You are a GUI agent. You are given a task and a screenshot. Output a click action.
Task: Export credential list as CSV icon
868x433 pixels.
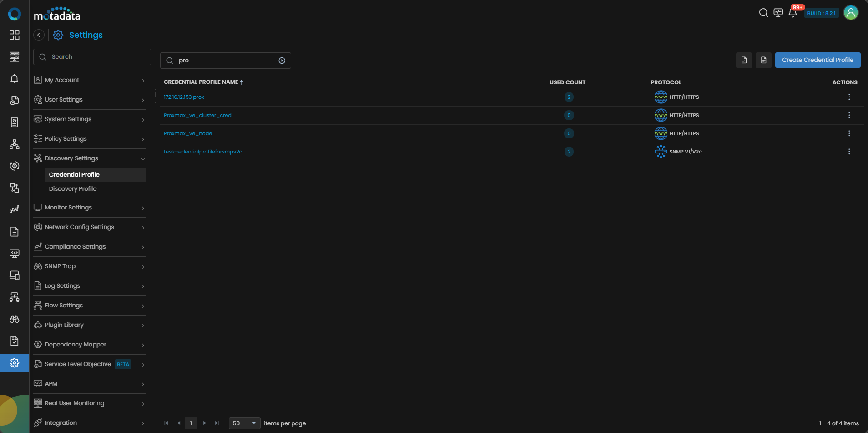click(763, 60)
